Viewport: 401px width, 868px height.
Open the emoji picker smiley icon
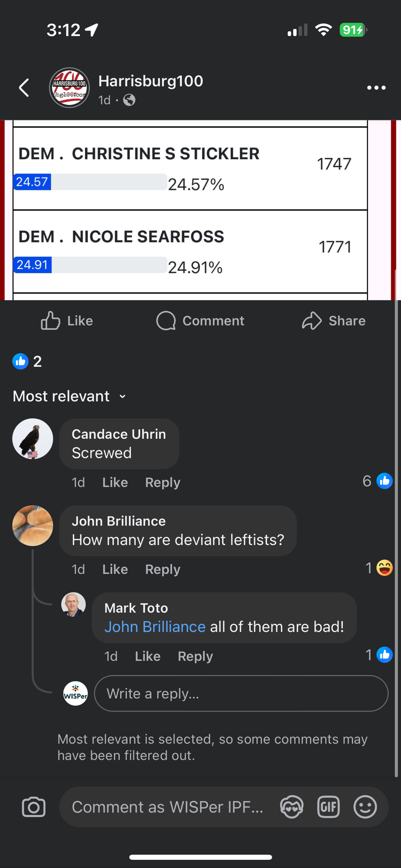point(365,807)
